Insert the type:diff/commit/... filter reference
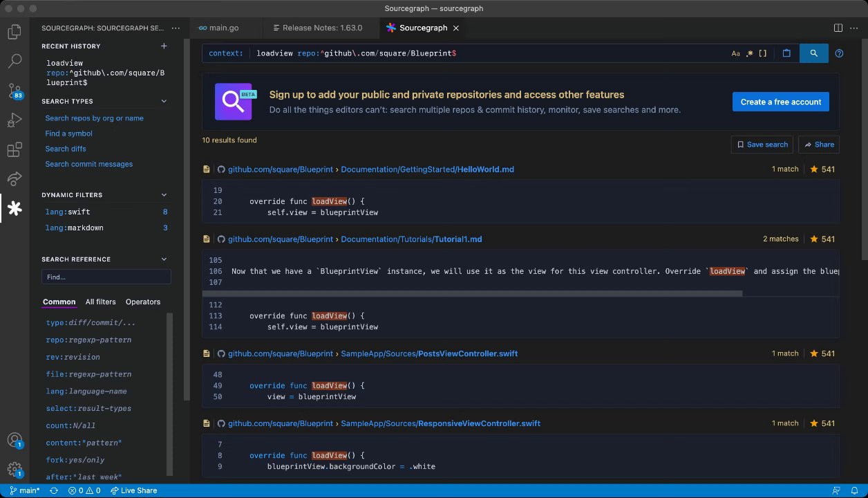Screen dimensions: 868x498 91,323
